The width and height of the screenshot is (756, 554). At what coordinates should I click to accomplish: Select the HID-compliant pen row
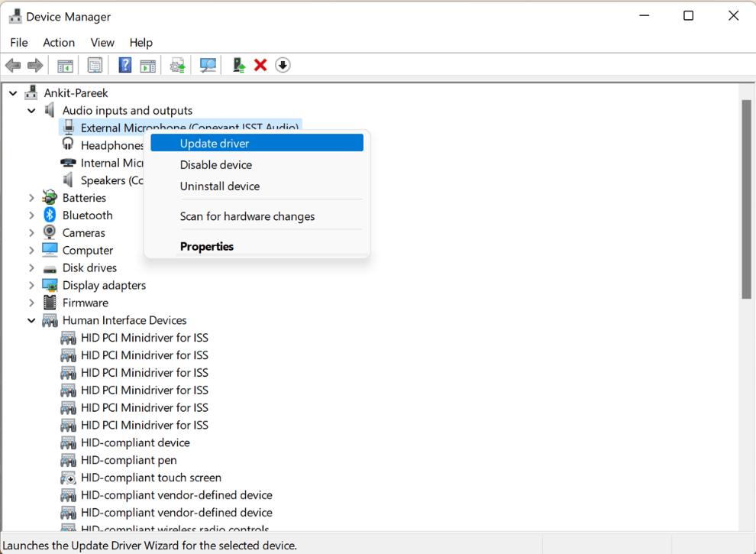129,460
